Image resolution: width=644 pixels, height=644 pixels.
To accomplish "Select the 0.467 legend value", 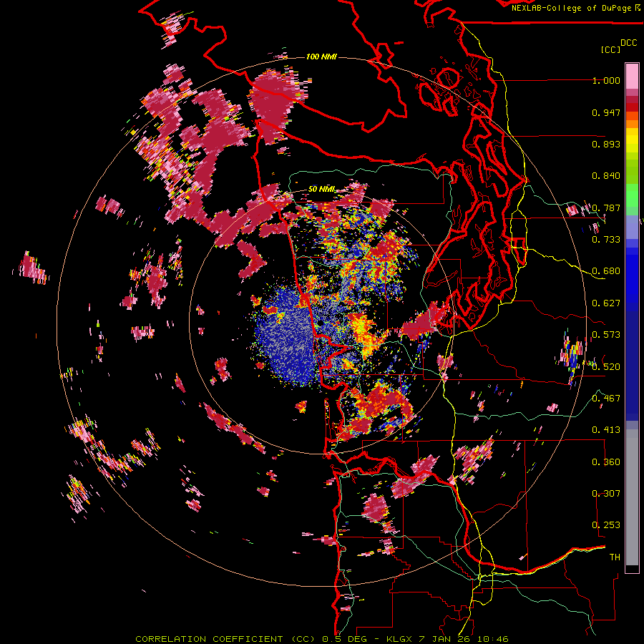I will (x=606, y=398).
